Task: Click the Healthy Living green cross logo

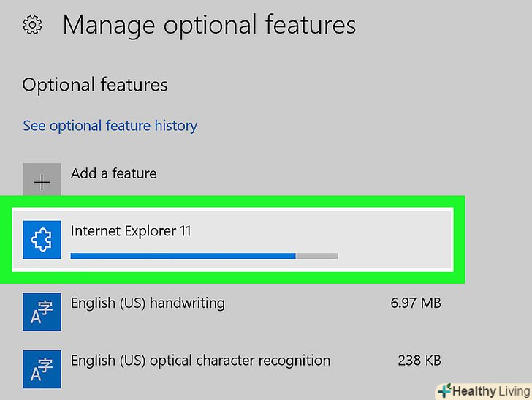Action: tap(444, 390)
